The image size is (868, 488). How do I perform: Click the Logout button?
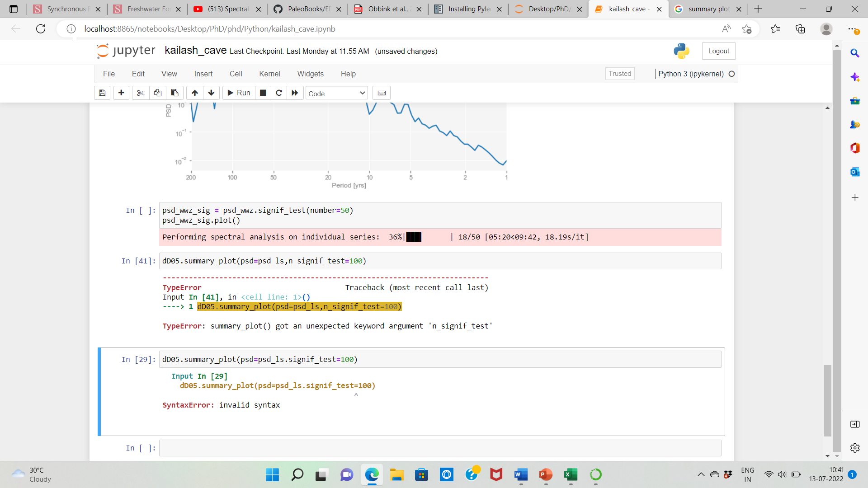click(x=718, y=51)
